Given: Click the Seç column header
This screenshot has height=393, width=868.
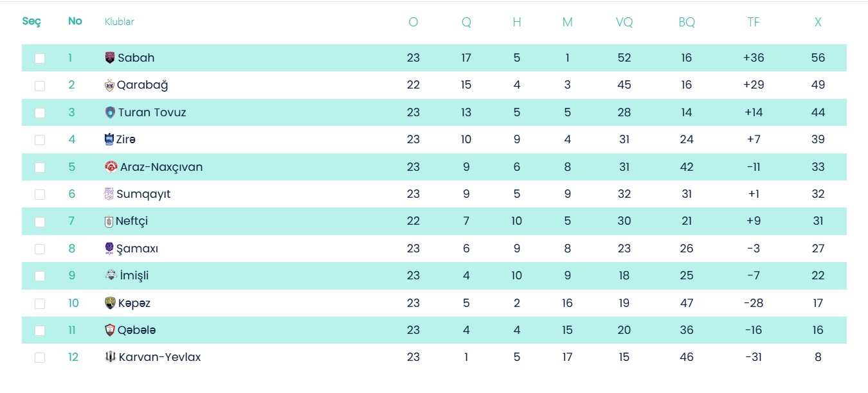Looking at the screenshot, I should click(x=32, y=21).
